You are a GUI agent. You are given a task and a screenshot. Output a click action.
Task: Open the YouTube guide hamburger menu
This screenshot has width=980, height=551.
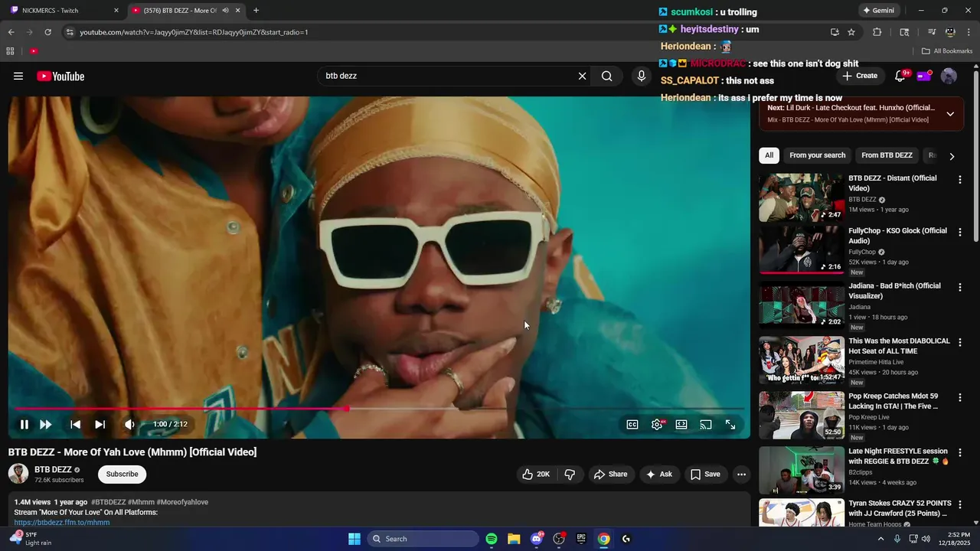(x=18, y=77)
